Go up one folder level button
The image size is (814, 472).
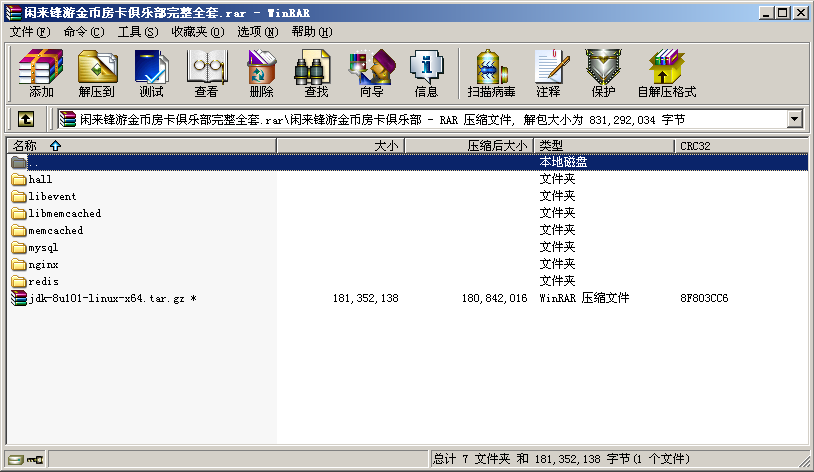(26, 119)
